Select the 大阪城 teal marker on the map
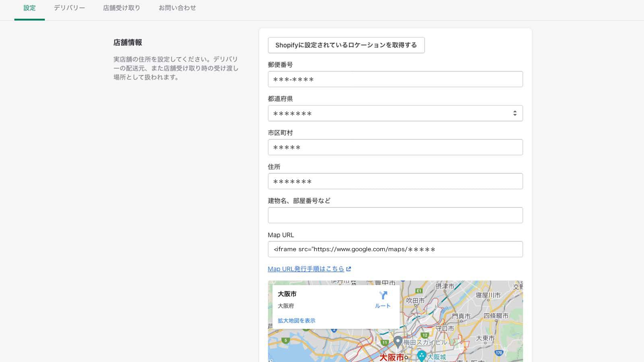Image resolution: width=644 pixels, height=362 pixels. (x=421, y=356)
